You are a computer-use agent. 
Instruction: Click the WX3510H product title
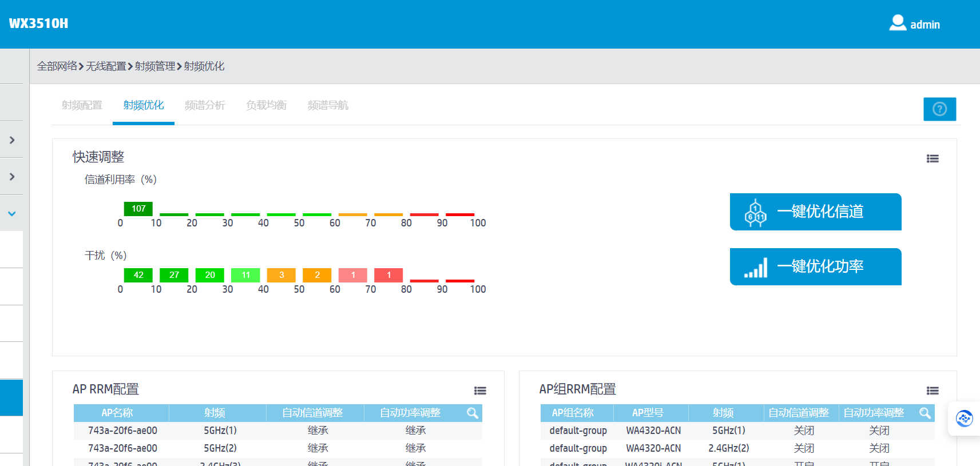coord(38,23)
